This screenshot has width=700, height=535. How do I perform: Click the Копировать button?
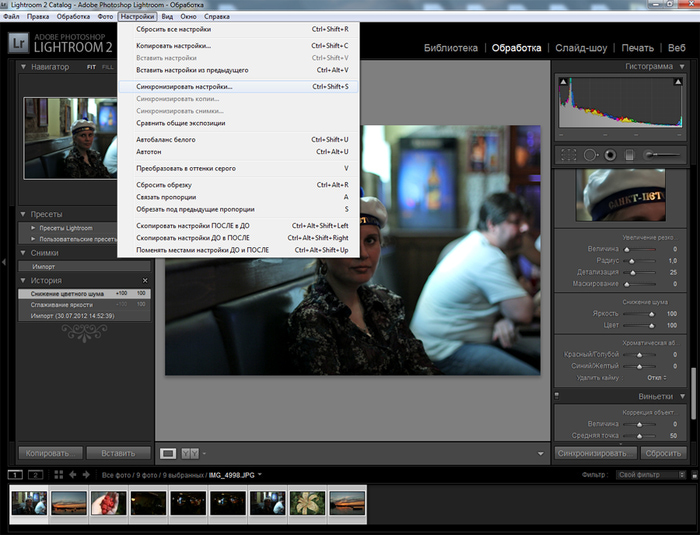(50, 453)
